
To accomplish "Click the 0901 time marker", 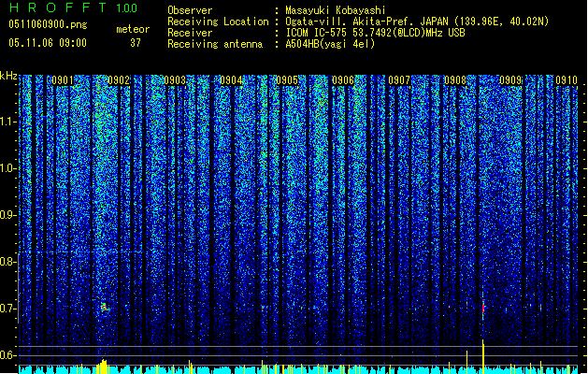I will [63, 80].
